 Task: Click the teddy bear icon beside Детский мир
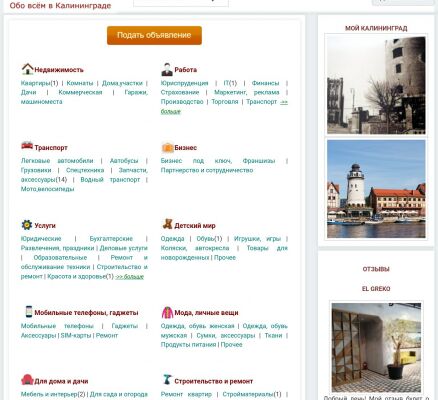click(167, 224)
